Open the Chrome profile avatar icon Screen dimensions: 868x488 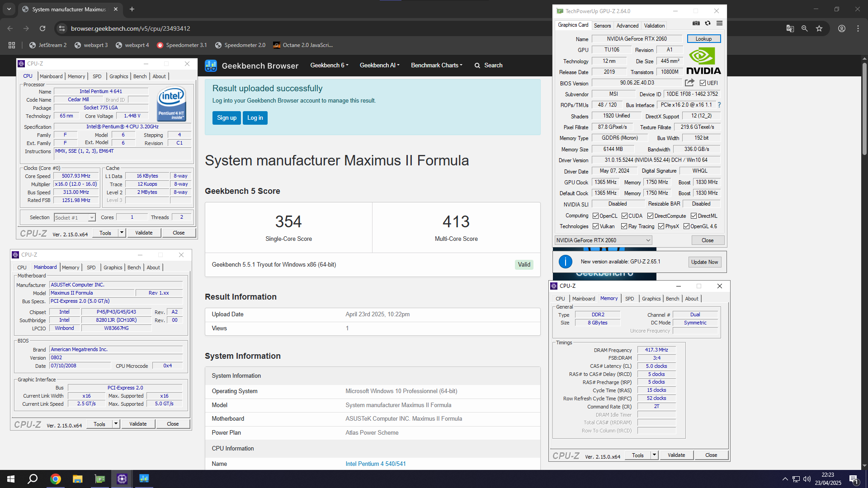[x=842, y=28]
